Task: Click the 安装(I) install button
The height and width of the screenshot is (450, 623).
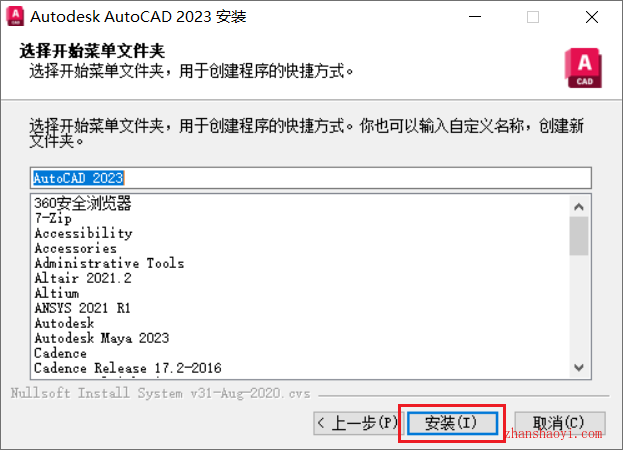Action: point(452,423)
